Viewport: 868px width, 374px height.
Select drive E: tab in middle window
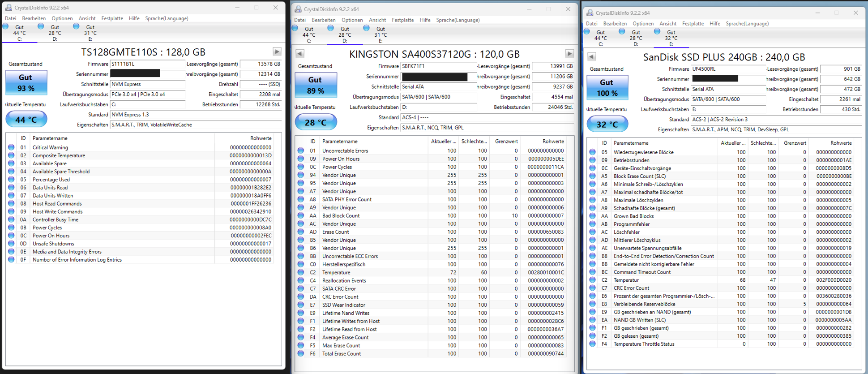click(381, 35)
